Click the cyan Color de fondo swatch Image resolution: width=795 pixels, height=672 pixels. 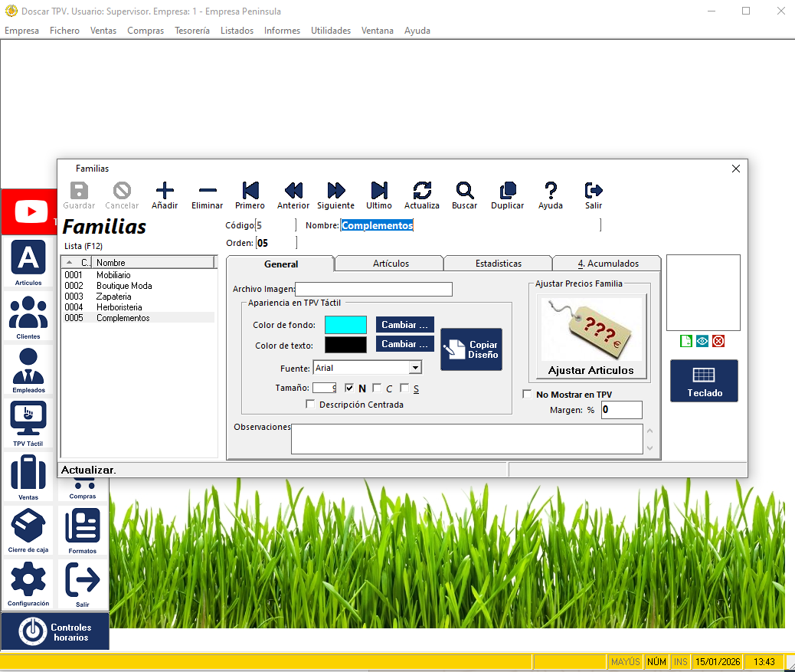point(345,325)
